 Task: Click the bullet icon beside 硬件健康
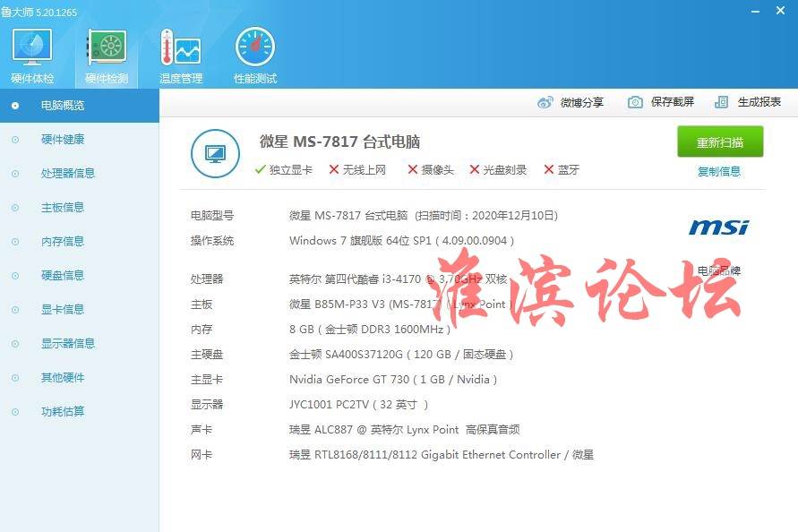coord(15,140)
